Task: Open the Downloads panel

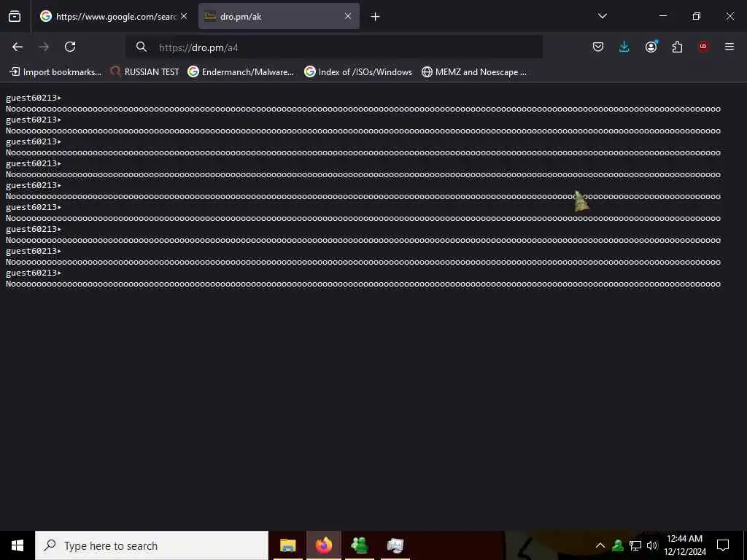Action: pyautogui.click(x=624, y=47)
